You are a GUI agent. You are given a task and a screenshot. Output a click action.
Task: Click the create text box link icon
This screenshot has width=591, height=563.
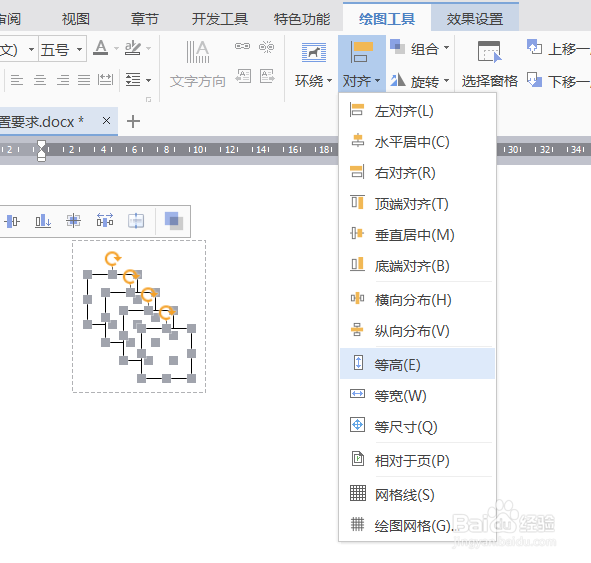tap(242, 46)
